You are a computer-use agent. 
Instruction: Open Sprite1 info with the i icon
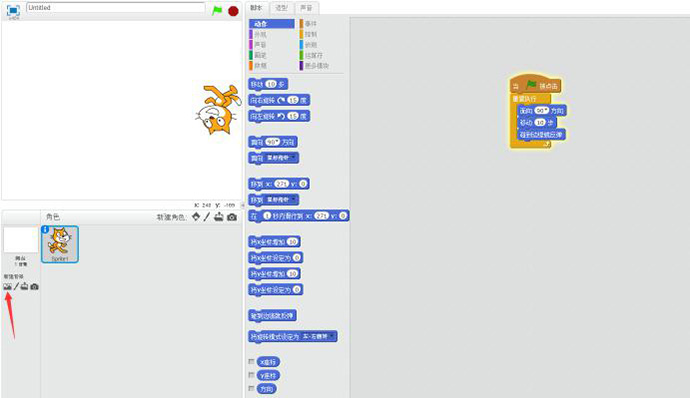tap(45, 229)
